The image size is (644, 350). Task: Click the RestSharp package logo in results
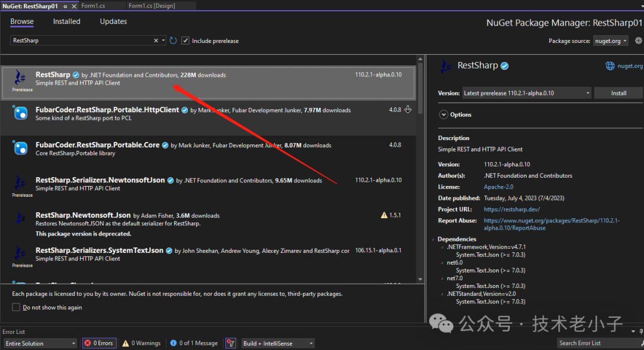pyautogui.click(x=21, y=78)
